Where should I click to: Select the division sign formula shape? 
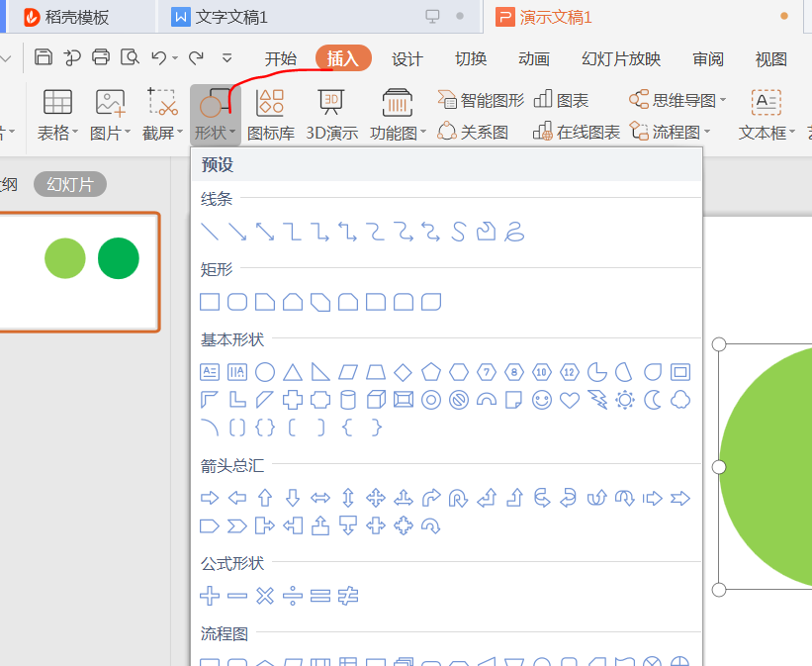(293, 596)
